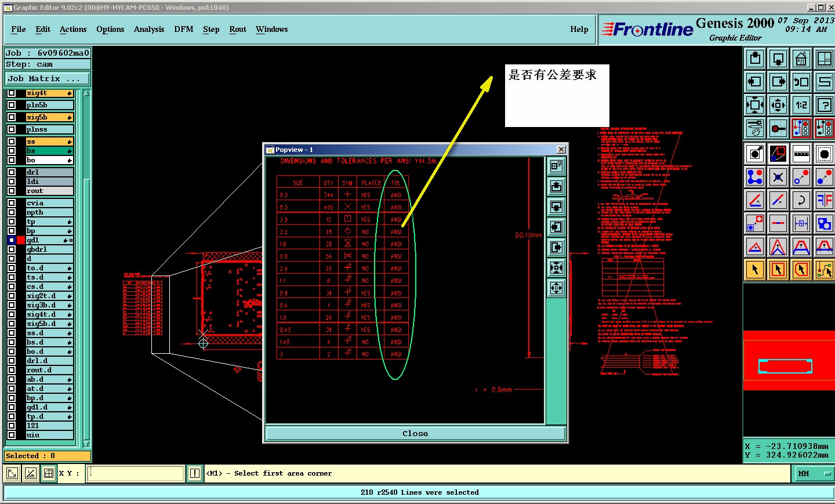This screenshot has height=504, width=835.
Task: Open the wrench and palette settings icon
Action: coord(755,128)
